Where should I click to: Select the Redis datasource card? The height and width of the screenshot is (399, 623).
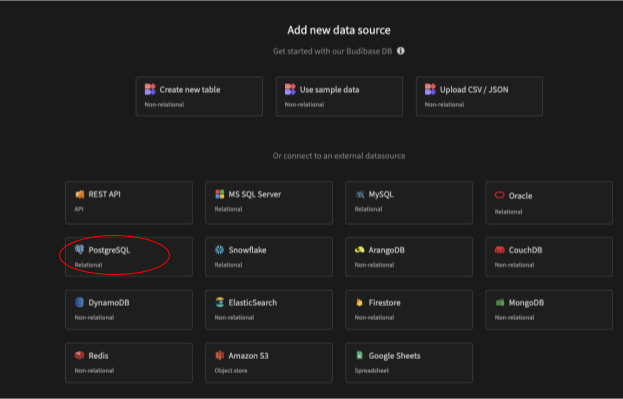[129, 363]
